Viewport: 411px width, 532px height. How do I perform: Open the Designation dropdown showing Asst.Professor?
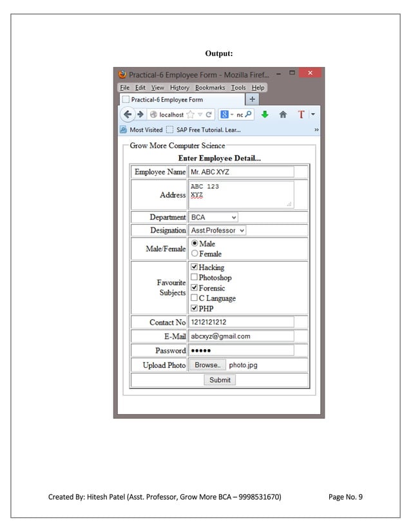click(x=217, y=231)
